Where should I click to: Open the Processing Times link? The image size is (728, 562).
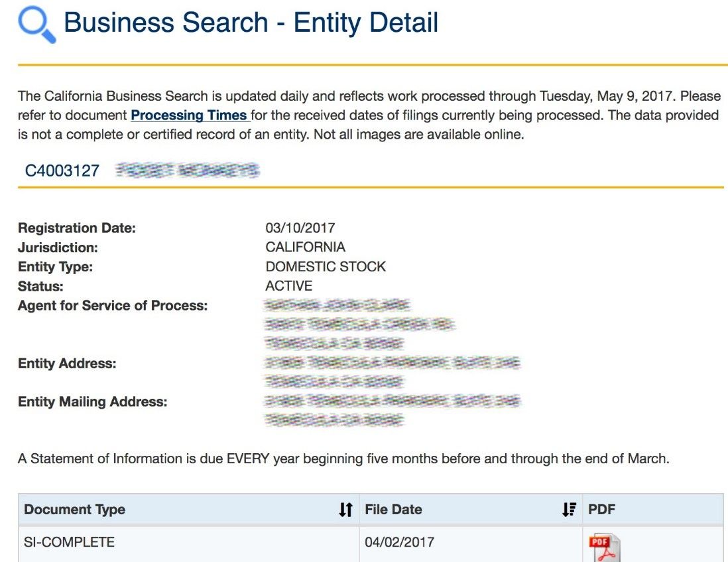pyautogui.click(x=190, y=115)
